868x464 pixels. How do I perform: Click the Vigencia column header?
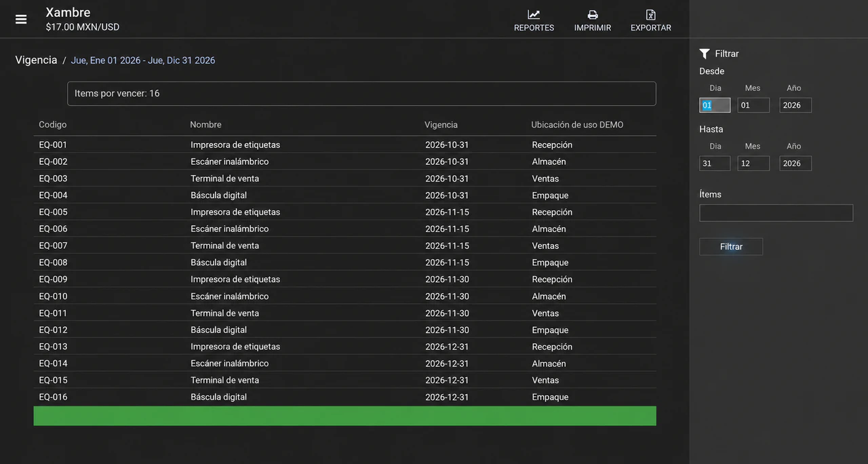click(441, 125)
